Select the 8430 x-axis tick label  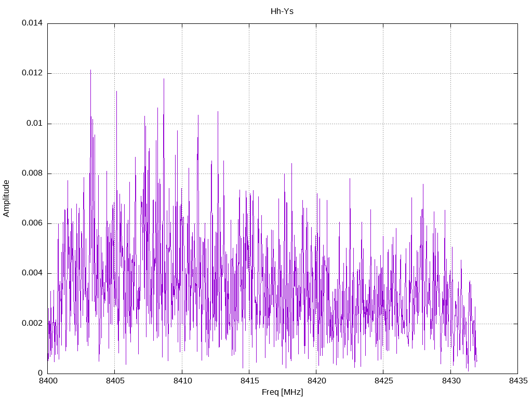(450, 381)
